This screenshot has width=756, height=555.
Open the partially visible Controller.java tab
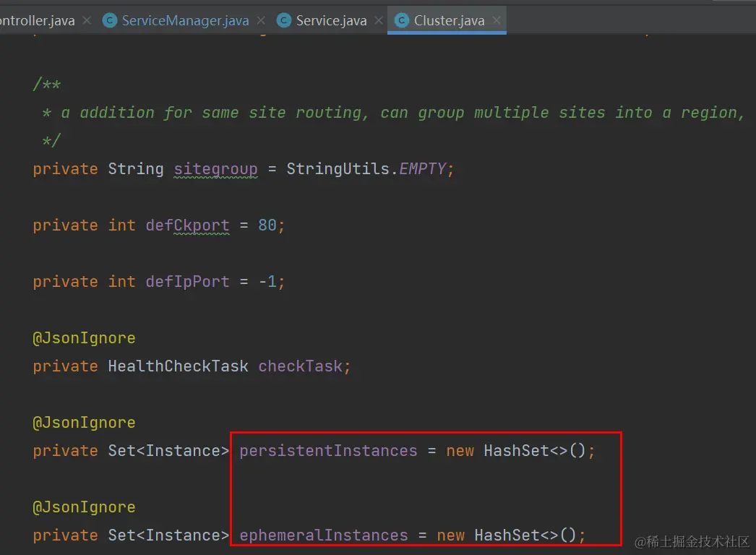pyautogui.click(x=37, y=20)
